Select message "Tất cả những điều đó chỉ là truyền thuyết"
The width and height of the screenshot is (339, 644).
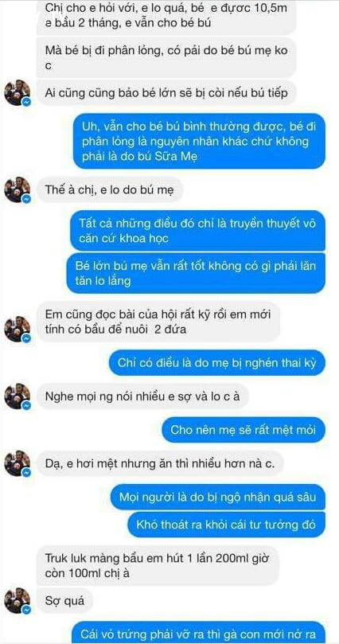(198, 230)
